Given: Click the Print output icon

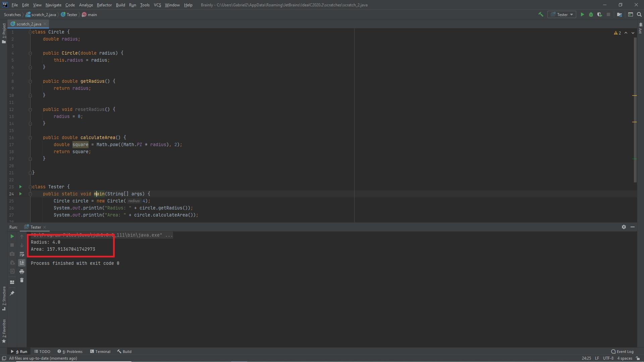Looking at the screenshot, I should [x=22, y=271].
